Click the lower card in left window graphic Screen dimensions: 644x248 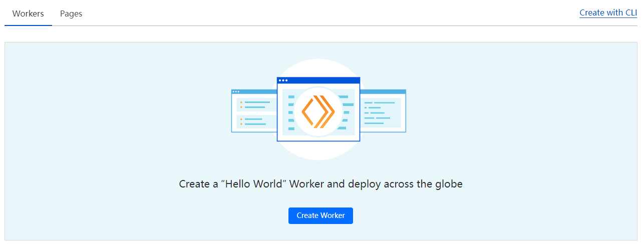[x=256, y=121]
